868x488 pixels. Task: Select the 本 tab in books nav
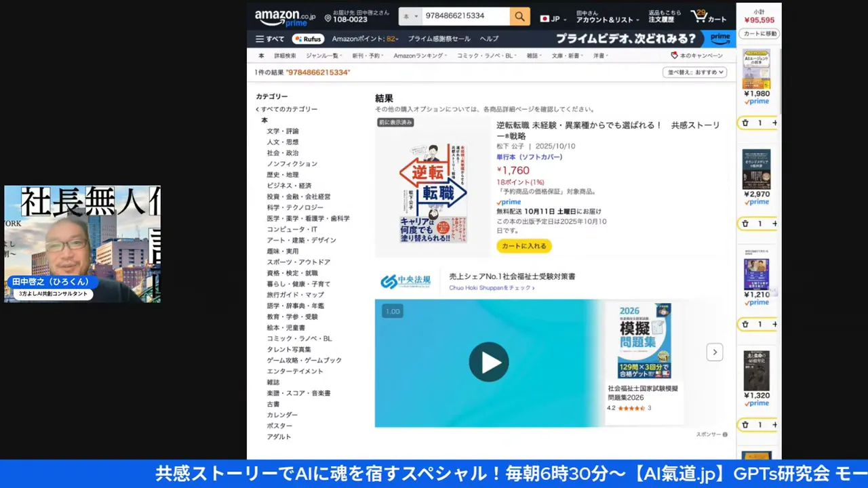tap(261, 56)
